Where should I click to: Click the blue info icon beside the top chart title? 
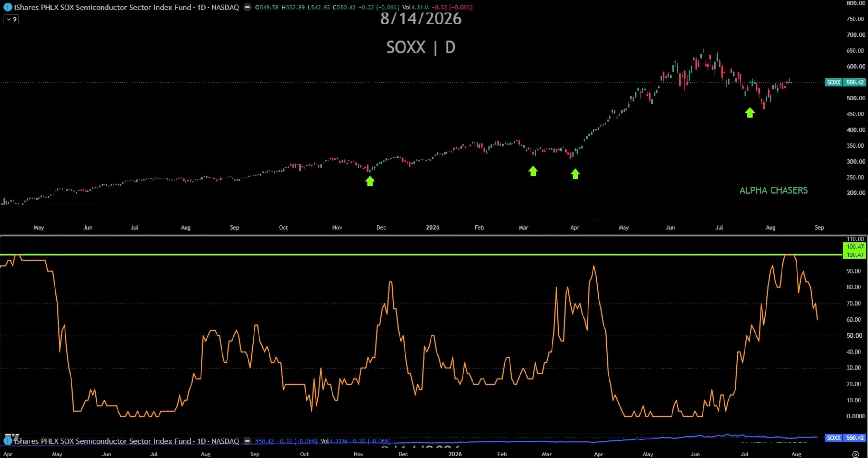(x=8, y=7)
